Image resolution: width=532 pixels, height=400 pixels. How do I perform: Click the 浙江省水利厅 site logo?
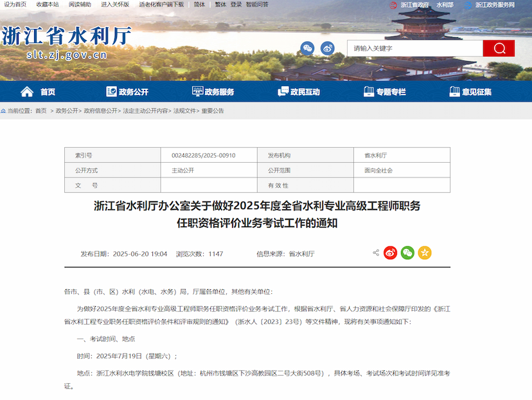(66, 42)
